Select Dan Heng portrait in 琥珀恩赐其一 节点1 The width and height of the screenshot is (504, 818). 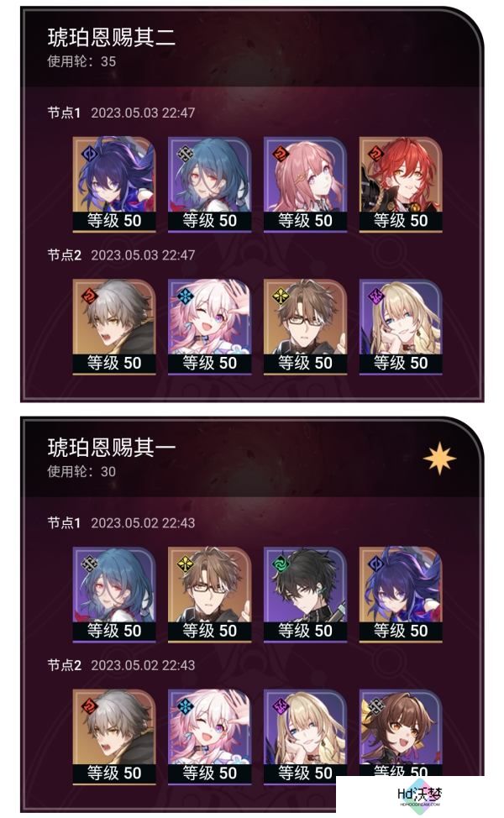[305, 595]
